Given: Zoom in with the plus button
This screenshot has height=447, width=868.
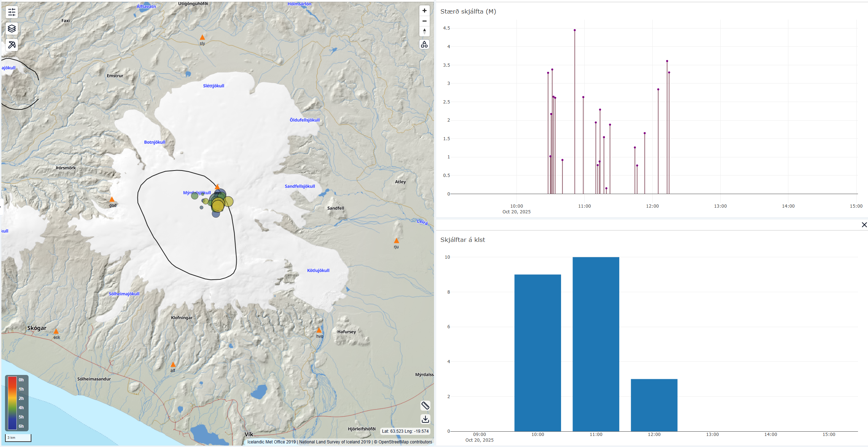Looking at the screenshot, I should pos(424,11).
